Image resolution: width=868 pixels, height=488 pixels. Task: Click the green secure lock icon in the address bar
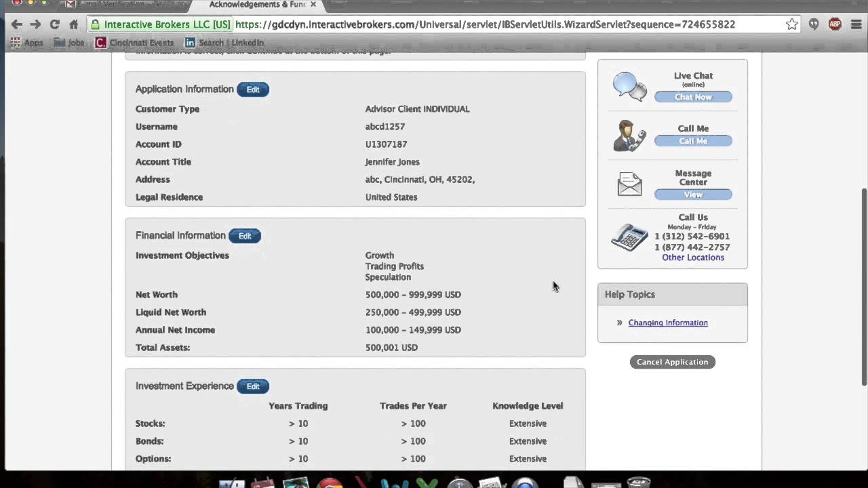coord(96,24)
